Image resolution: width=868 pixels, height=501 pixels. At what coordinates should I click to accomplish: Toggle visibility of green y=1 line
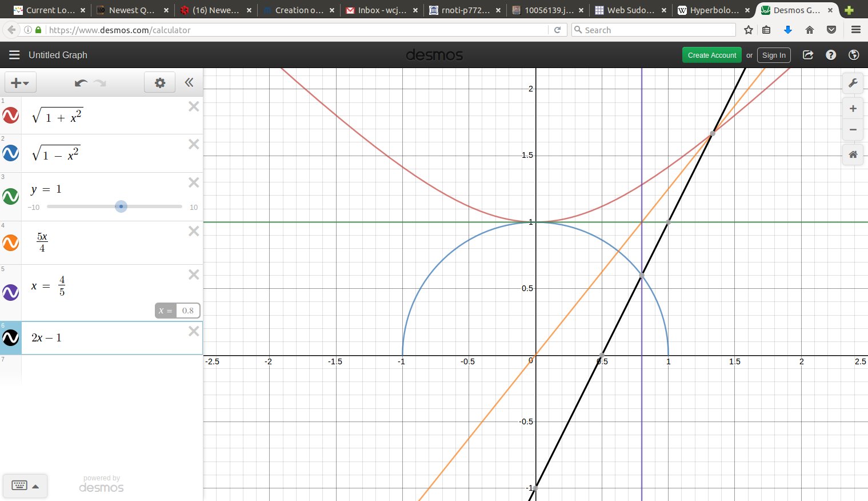(11, 197)
